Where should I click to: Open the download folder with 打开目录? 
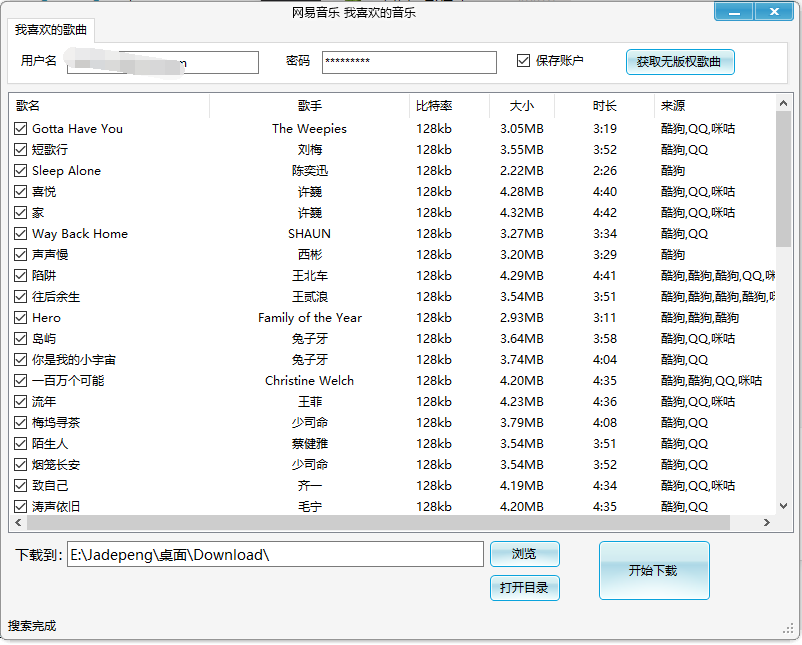click(525, 588)
